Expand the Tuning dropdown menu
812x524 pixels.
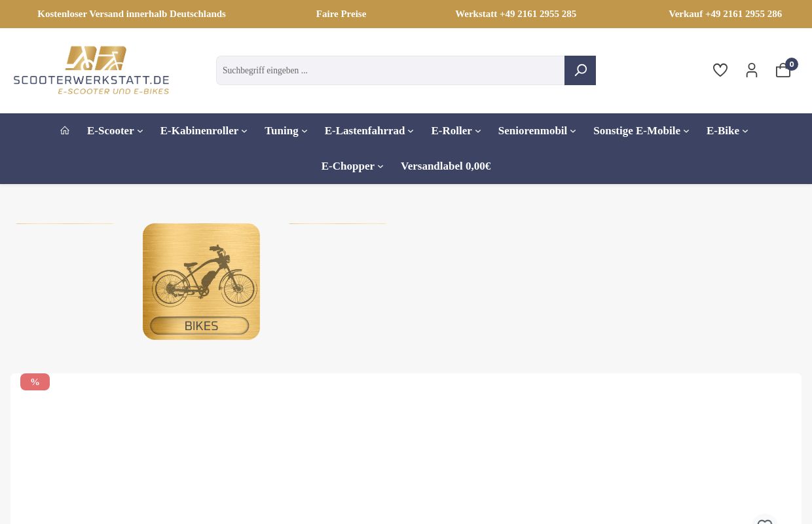pos(286,131)
